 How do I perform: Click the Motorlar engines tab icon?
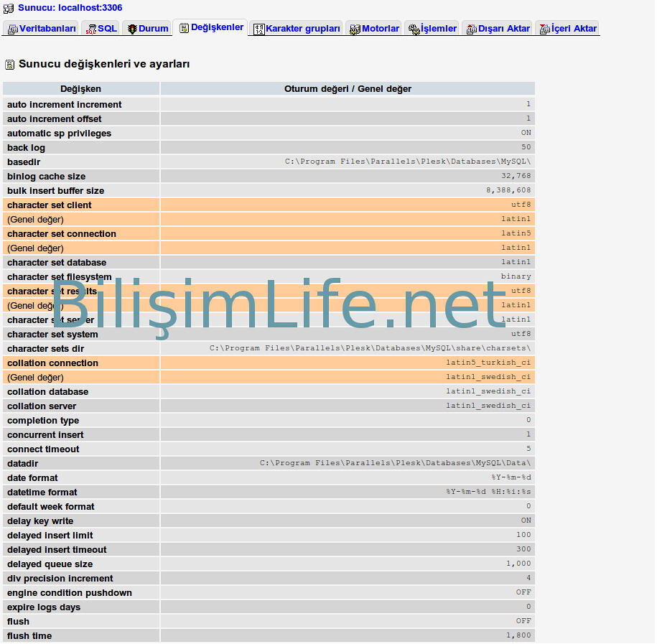point(355,29)
